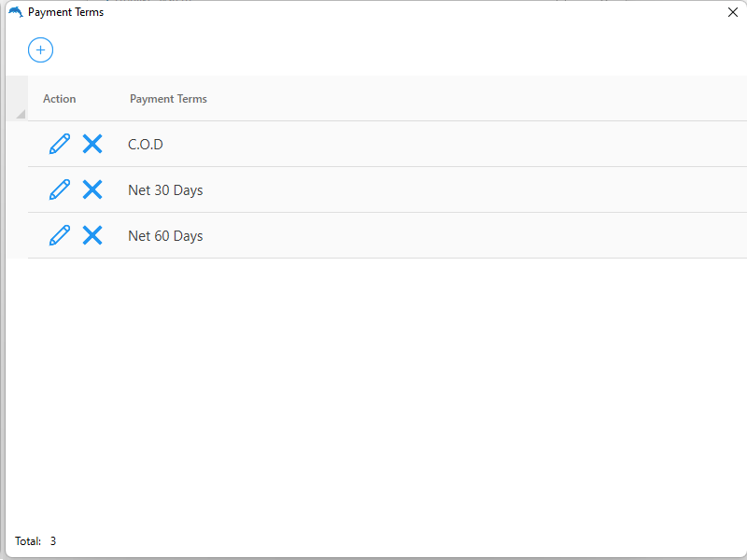Delete the C.O.D payment term
Viewport: 747px width, 560px height.
pyautogui.click(x=92, y=144)
